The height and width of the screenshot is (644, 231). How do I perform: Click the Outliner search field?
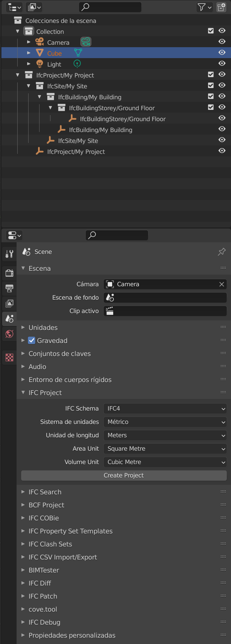tap(110, 7)
